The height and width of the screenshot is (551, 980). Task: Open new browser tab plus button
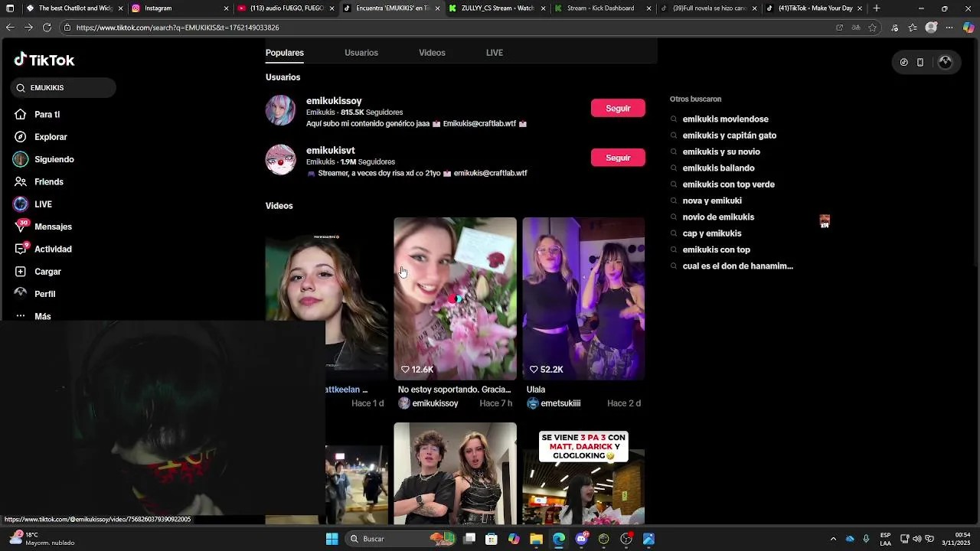[877, 8]
